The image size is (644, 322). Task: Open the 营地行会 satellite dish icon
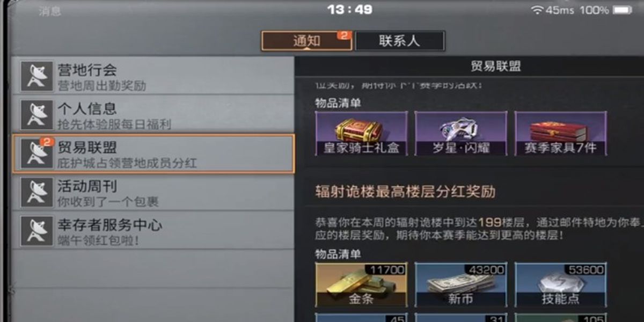36,76
